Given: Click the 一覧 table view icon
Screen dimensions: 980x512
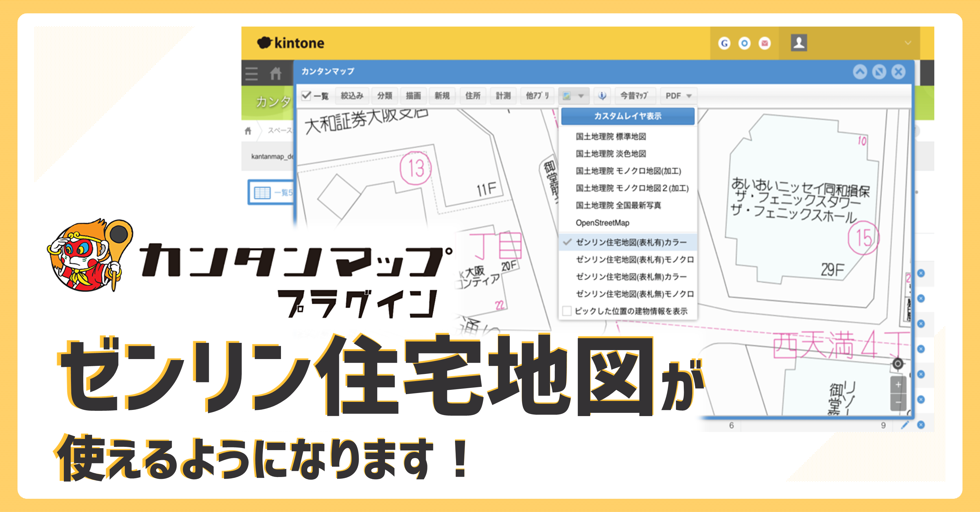Looking at the screenshot, I should pyautogui.click(x=262, y=192).
